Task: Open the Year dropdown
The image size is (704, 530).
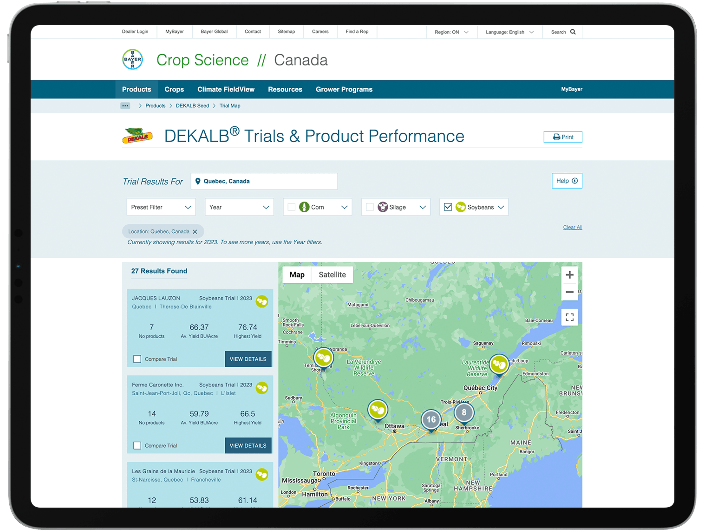Action: [x=239, y=207]
